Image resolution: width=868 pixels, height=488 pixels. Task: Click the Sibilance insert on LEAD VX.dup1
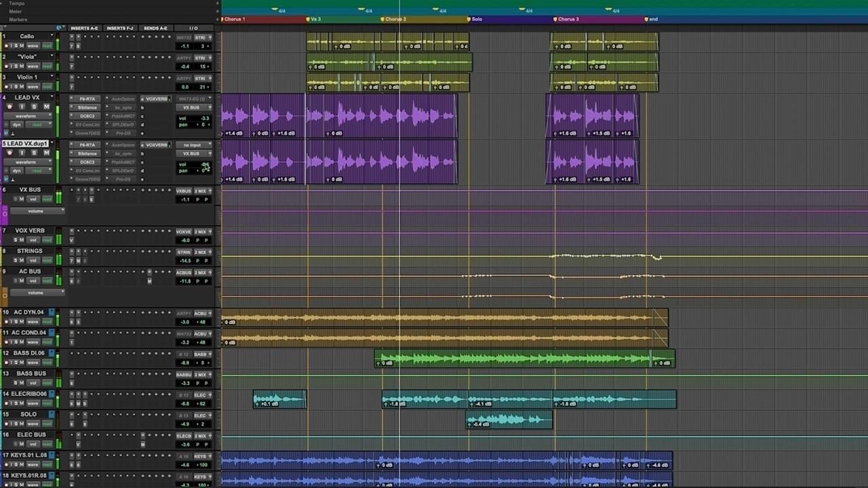pyautogui.click(x=87, y=152)
